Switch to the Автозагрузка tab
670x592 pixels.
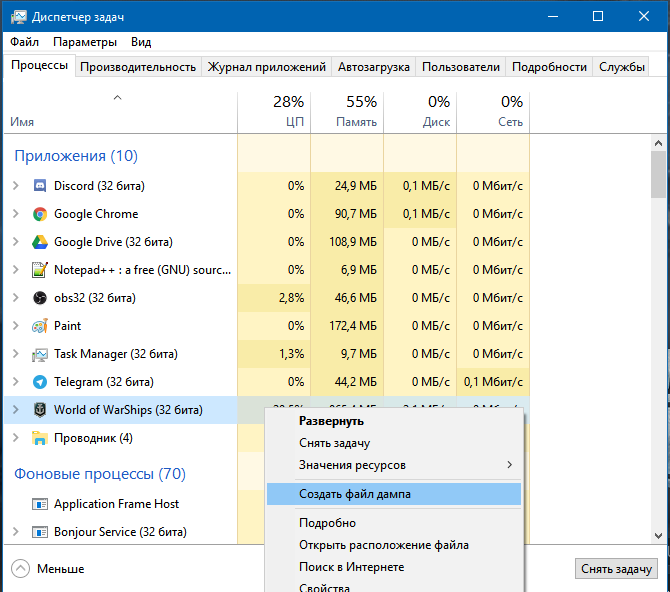(373, 67)
